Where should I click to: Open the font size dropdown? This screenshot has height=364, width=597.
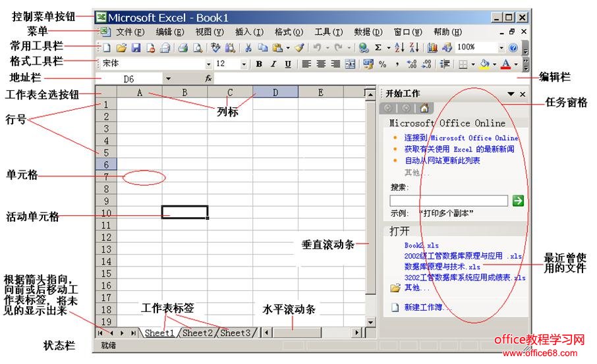[244, 64]
